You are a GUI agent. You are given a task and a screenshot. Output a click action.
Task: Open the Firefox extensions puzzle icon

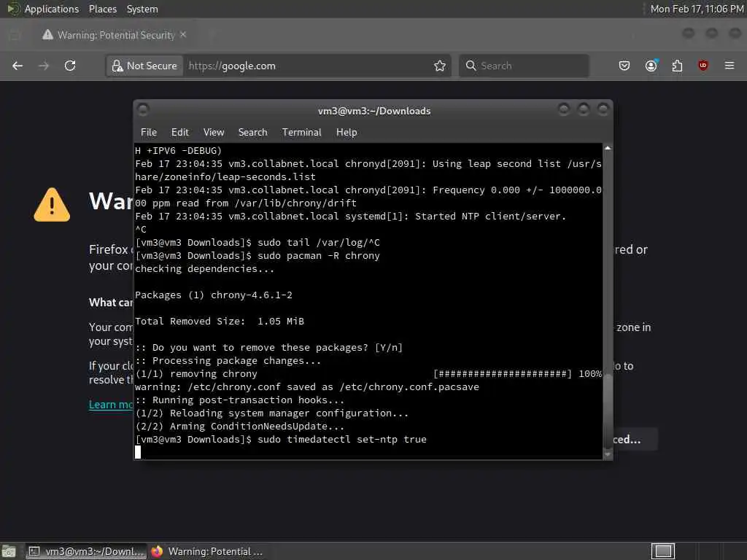(x=677, y=66)
